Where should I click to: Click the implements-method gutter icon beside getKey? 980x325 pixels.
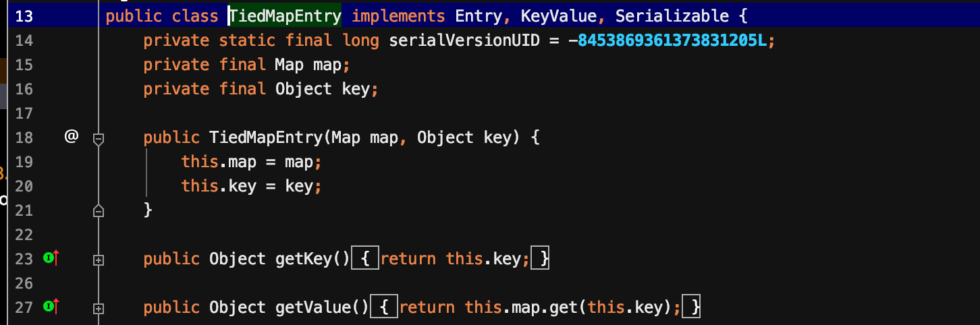point(51,258)
